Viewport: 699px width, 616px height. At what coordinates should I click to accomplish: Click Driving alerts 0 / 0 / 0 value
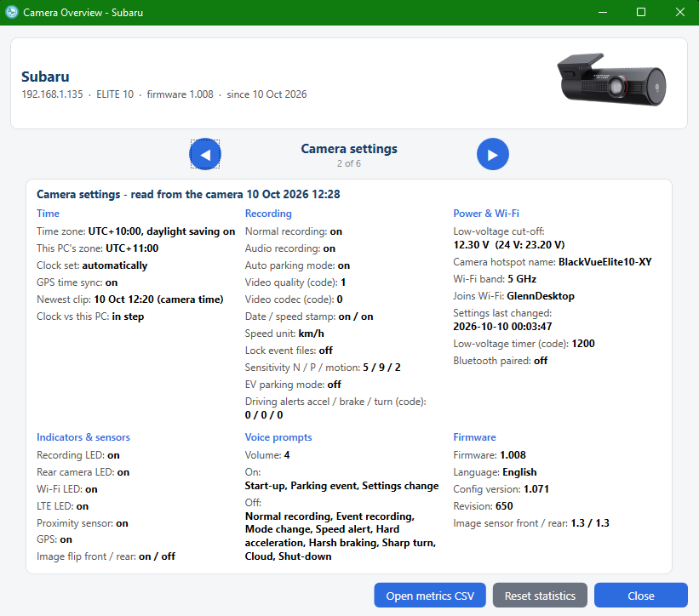click(x=264, y=415)
